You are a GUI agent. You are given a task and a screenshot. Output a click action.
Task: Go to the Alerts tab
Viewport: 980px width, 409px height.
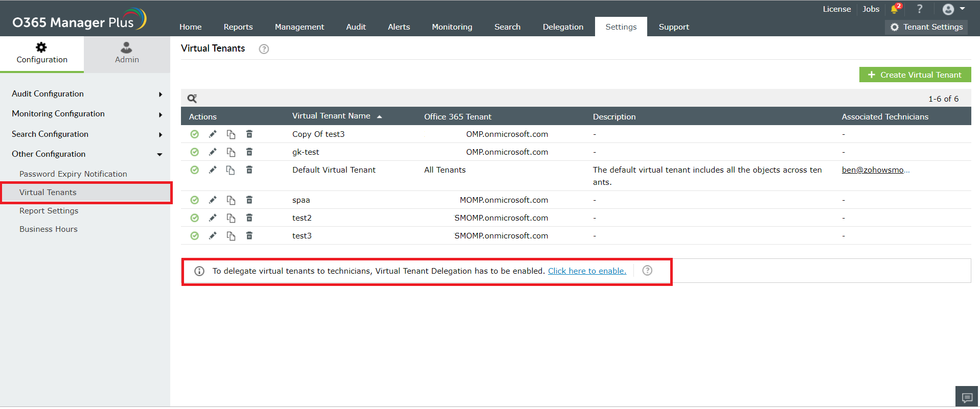(x=399, y=27)
